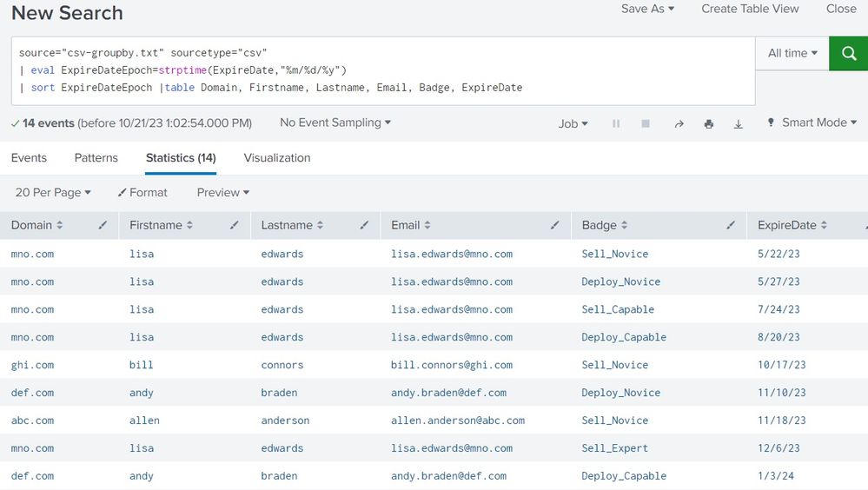This screenshot has width=868, height=490.
Task: Run search with green magnifier button
Action: tap(848, 53)
